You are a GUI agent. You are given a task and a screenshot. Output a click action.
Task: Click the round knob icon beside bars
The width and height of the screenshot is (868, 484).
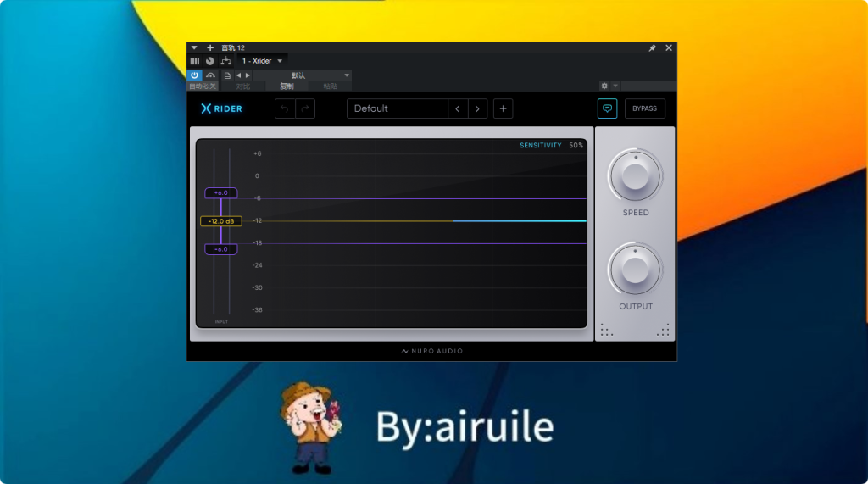pyautogui.click(x=210, y=61)
